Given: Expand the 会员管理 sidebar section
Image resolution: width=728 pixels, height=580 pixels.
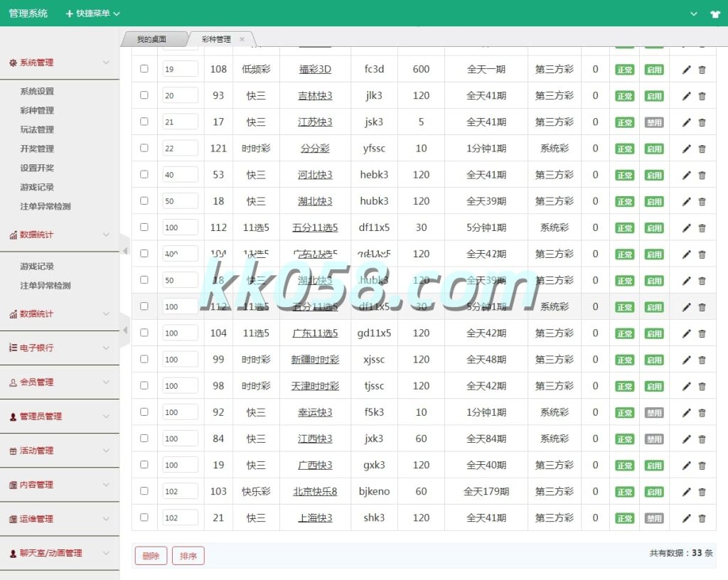Looking at the screenshot, I should click(60, 382).
